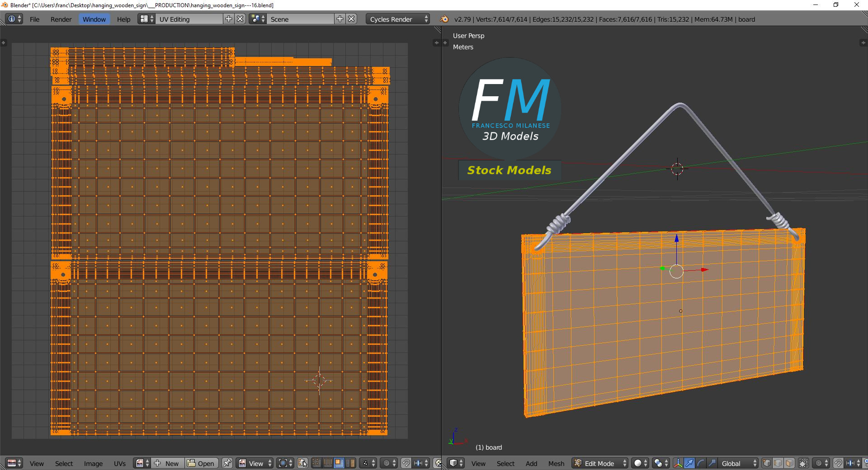Select face UV selection mode
Viewport: 868px width, 470px height.
(339, 463)
